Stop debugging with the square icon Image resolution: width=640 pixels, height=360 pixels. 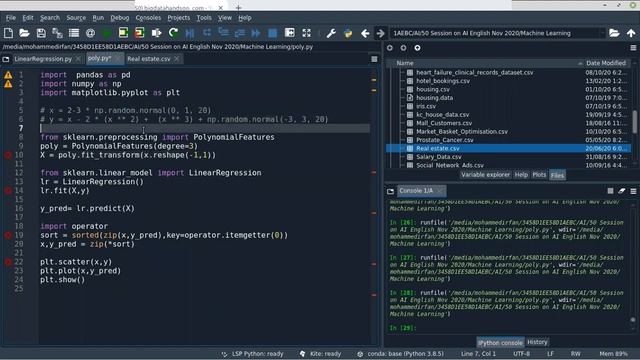coord(273,33)
